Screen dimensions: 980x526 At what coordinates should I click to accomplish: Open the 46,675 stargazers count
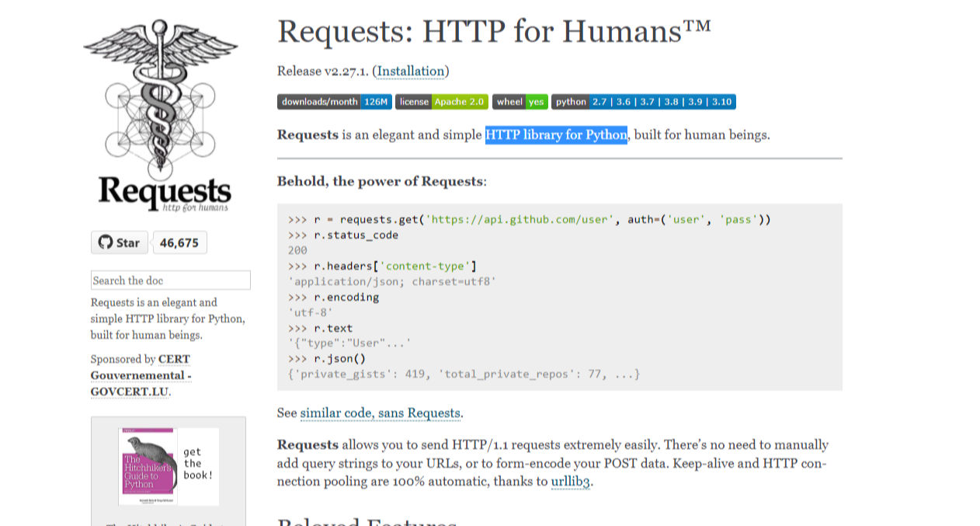click(x=179, y=242)
